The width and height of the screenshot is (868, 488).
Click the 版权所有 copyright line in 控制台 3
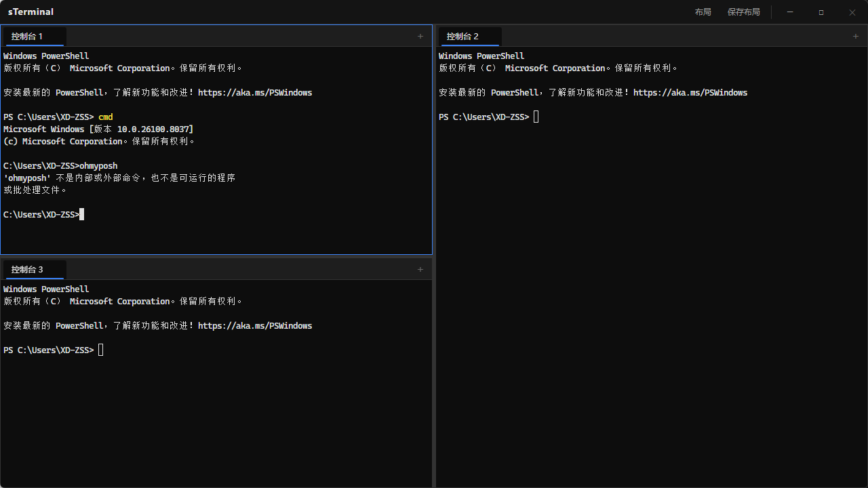tap(123, 302)
